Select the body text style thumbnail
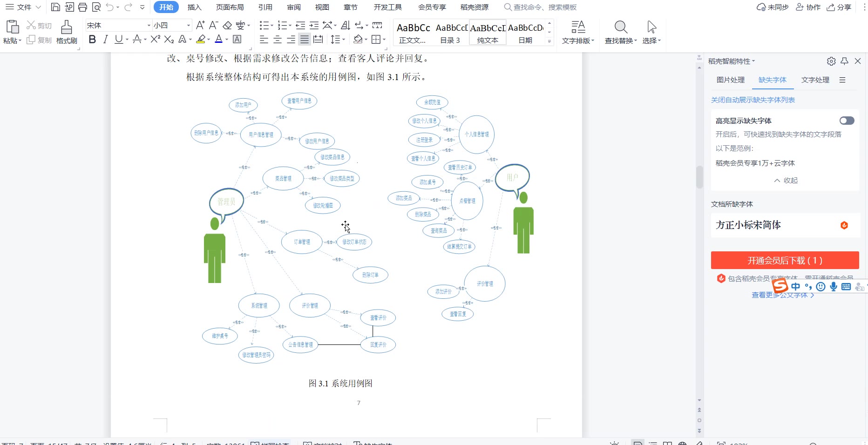Image resolution: width=868 pixels, height=445 pixels. [x=413, y=32]
